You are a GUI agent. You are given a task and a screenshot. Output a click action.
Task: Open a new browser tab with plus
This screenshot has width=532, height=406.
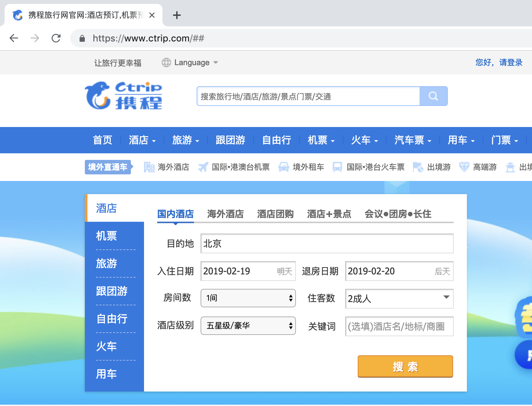[x=177, y=15]
